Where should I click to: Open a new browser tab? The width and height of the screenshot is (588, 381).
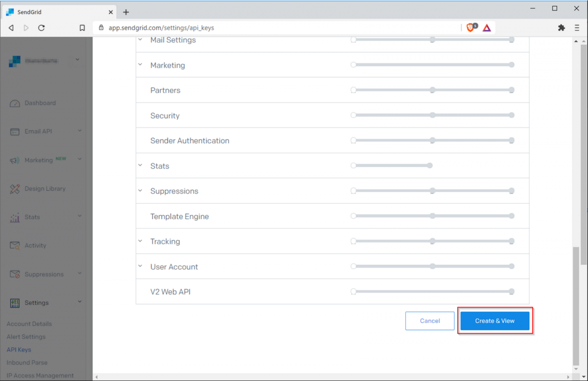tap(126, 12)
